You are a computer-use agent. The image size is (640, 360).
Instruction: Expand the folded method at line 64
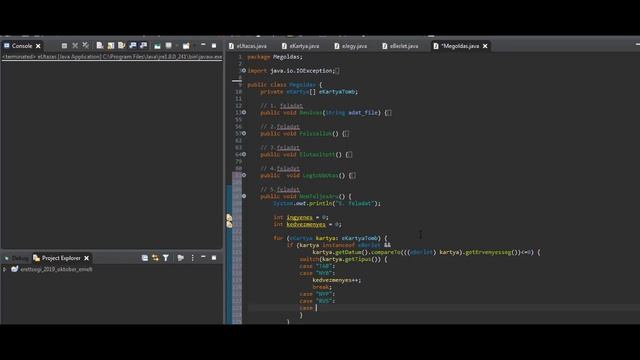point(244,154)
